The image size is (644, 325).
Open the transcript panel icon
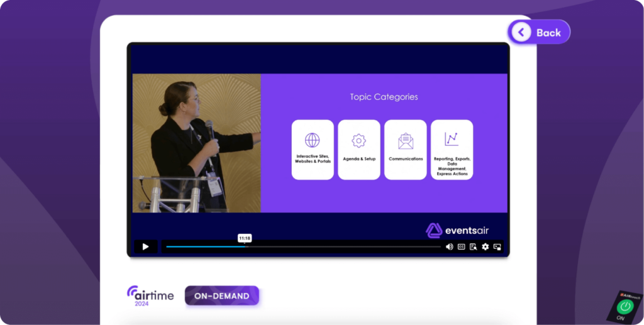[473, 247]
